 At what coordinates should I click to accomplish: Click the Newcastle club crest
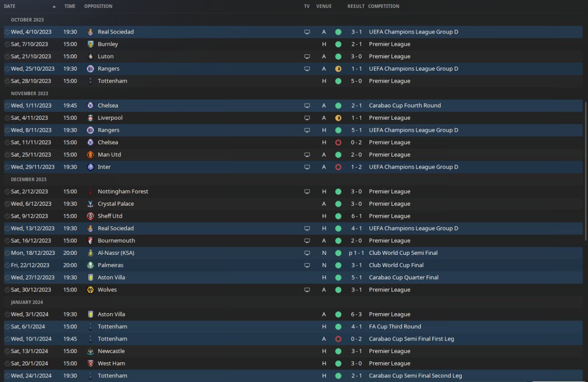[90, 351]
